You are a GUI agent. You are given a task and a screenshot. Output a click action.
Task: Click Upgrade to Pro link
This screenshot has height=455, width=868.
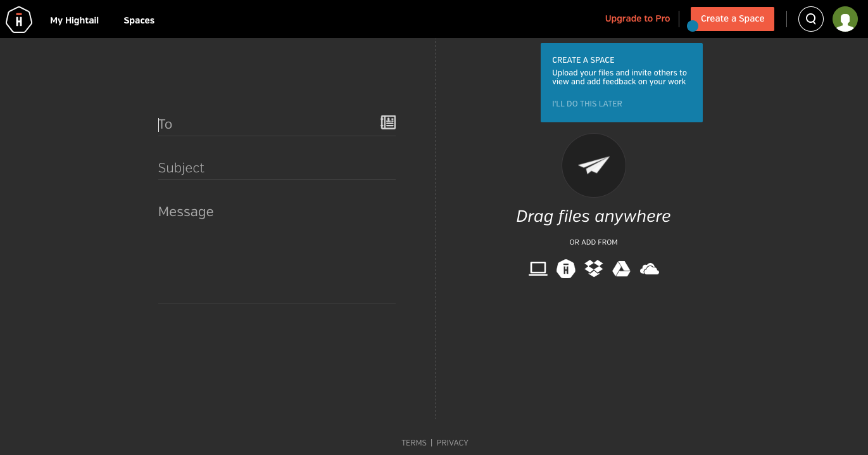click(638, 18)
